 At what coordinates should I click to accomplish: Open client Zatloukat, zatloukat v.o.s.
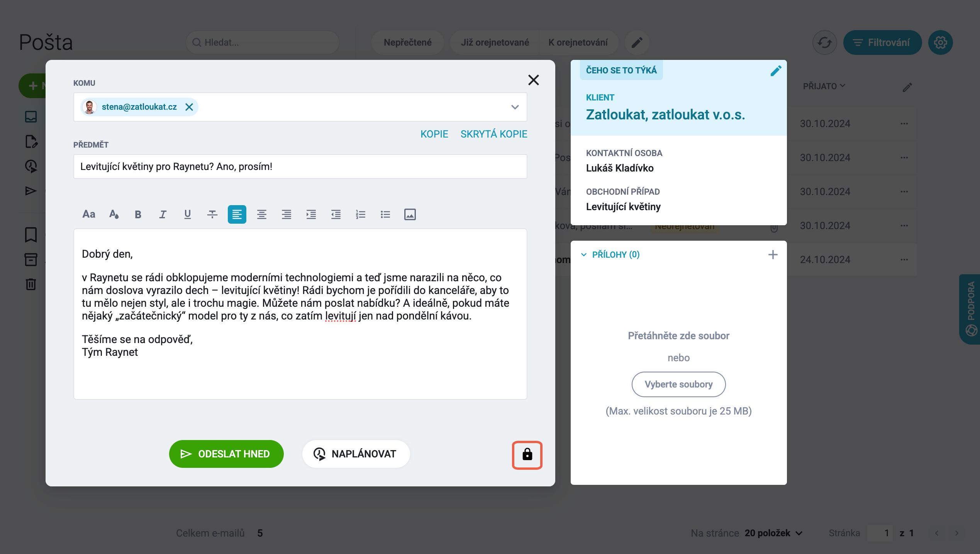tap(665, 115)
